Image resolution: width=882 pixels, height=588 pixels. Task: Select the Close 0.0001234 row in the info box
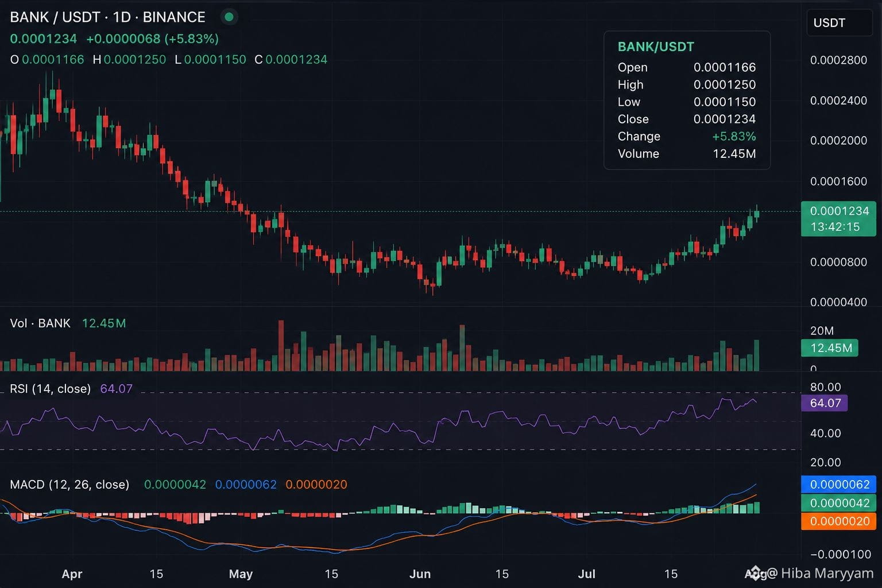687,119
